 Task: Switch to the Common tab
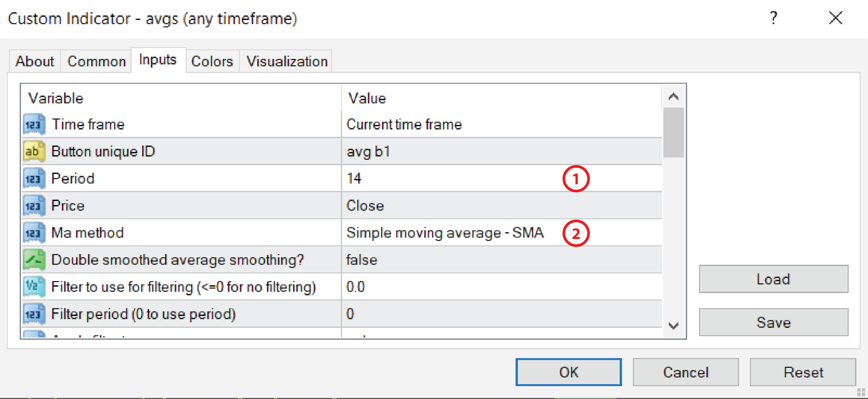click(96, 61)
